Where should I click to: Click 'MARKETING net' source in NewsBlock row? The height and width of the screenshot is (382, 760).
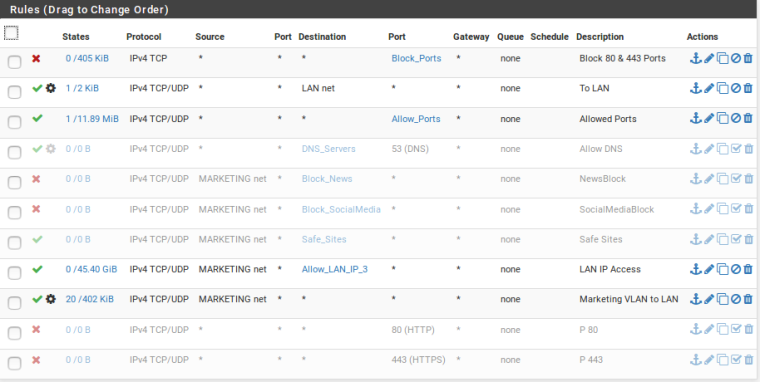tap(233, 179)
